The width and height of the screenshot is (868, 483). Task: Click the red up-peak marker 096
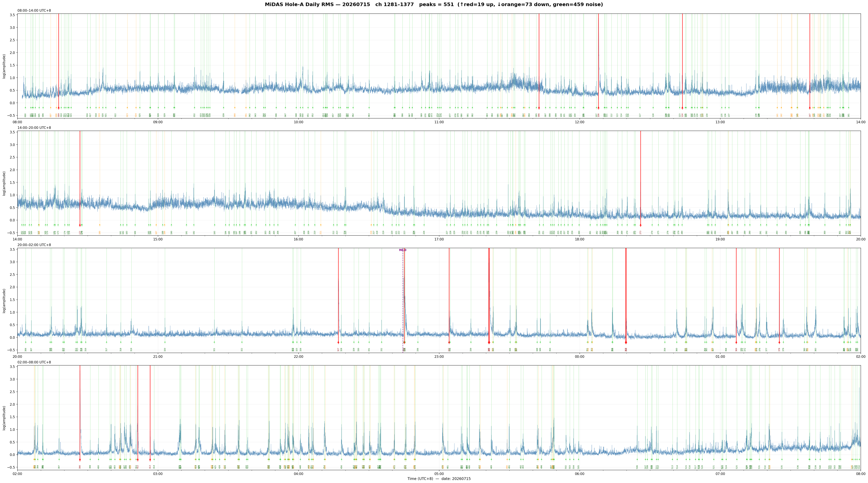[539, 108]
